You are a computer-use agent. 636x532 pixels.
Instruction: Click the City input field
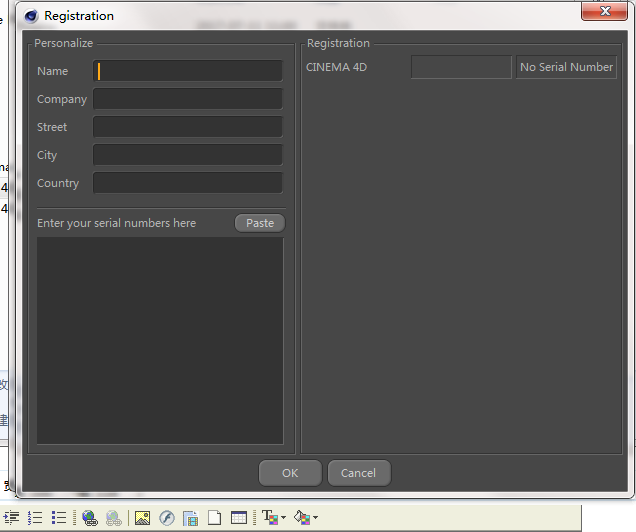188,155
